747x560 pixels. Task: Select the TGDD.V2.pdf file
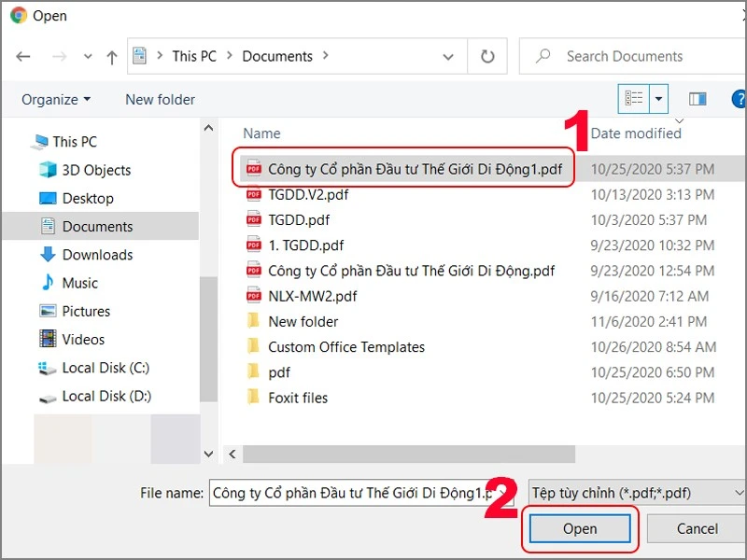tap(308, 194)
